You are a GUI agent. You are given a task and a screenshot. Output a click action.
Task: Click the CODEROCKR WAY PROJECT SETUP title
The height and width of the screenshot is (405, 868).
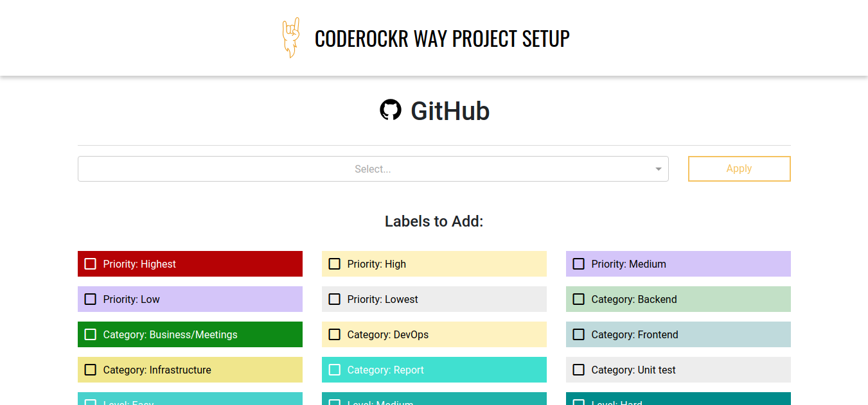[442, 39]
